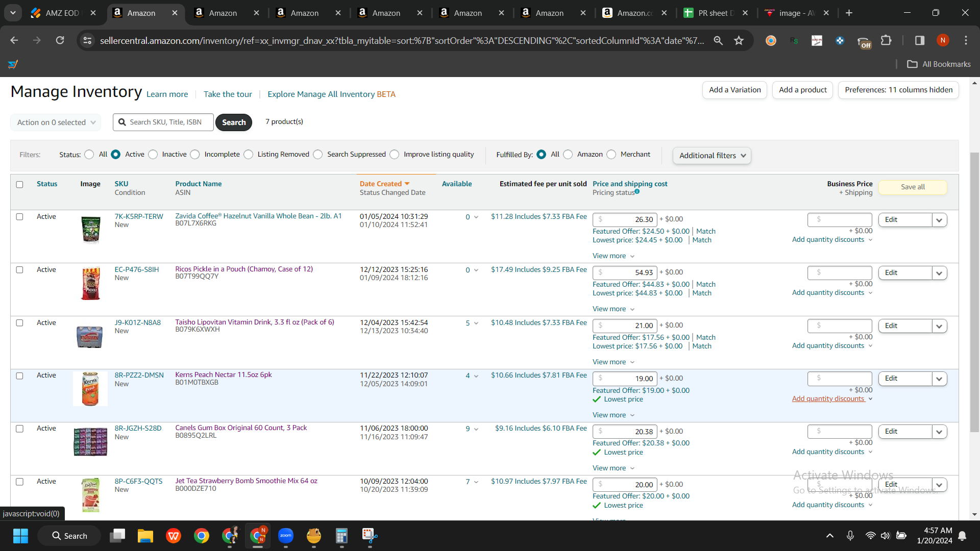
Task: Open a new browser tab
Action: pyautogui.click(x=849, y=13)
